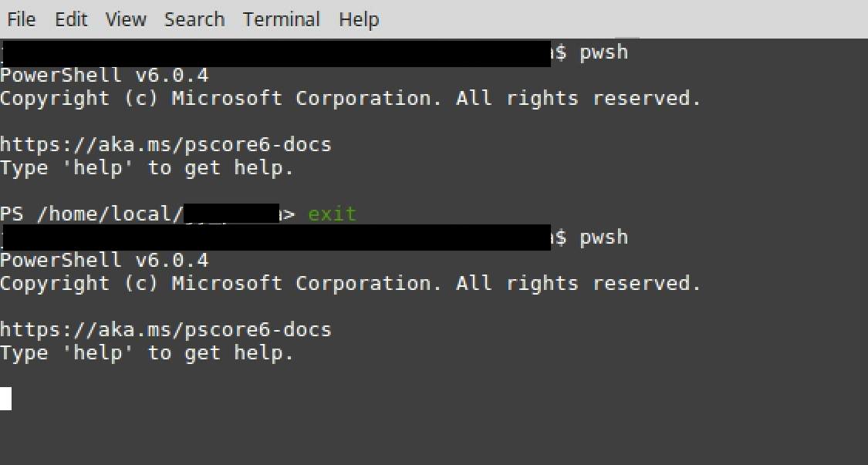868x465 pixels.
Task: Click the redacted username prompt area
Action: 231,214
